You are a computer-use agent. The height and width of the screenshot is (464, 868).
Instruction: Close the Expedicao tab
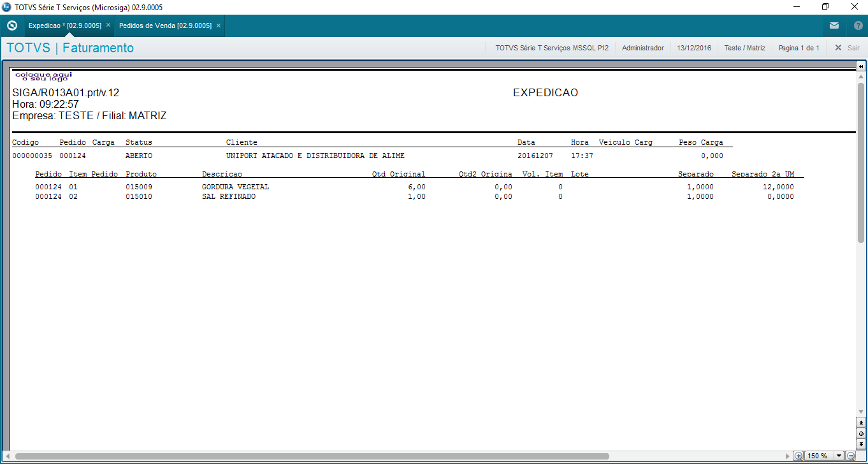pyautogui.click(x=108, y=25)
